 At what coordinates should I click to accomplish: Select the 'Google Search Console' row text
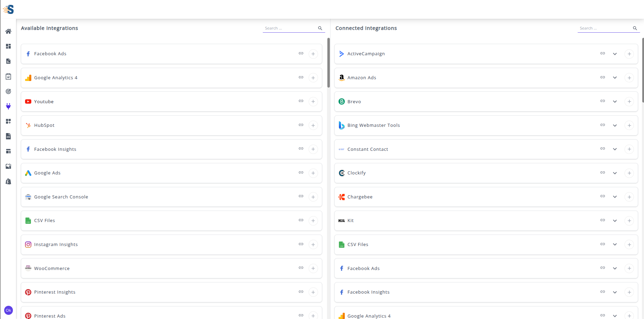[x=61, y=197]
